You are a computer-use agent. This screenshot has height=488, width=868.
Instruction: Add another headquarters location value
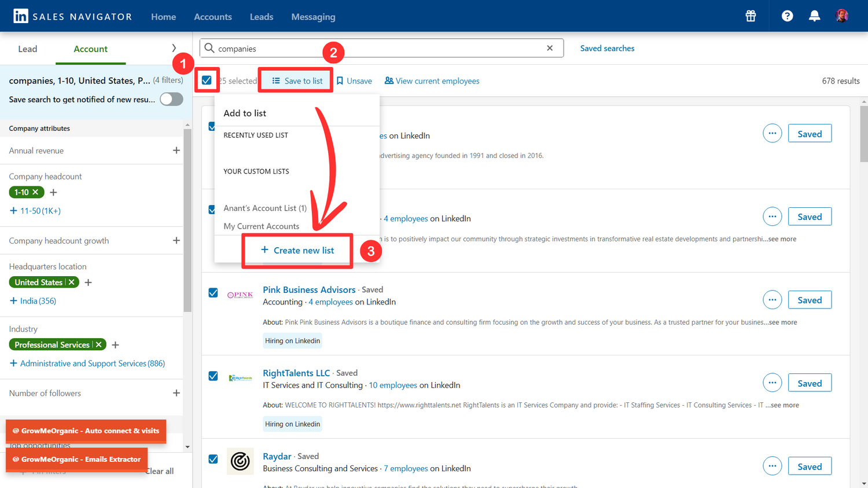coord(88,282)
